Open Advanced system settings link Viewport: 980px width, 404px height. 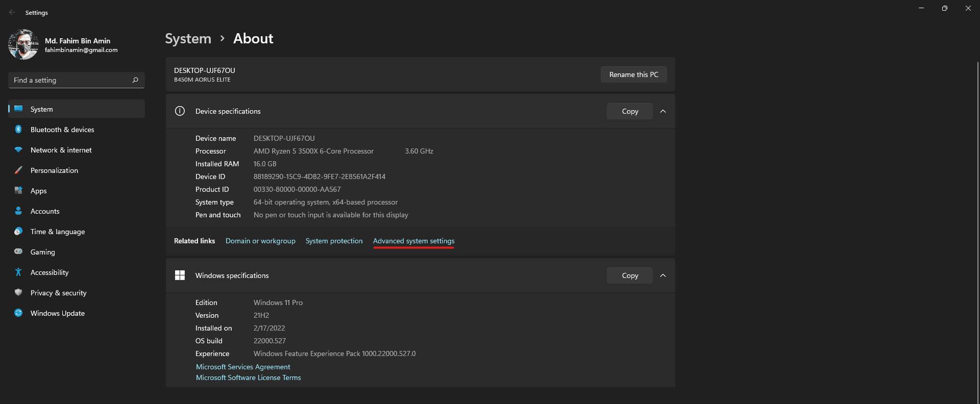coord(413,241)
